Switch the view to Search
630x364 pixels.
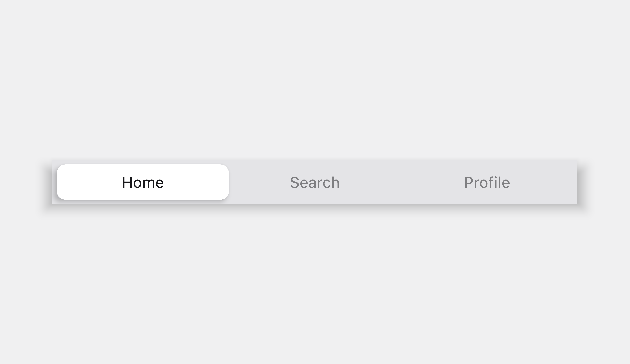[315, 182]
